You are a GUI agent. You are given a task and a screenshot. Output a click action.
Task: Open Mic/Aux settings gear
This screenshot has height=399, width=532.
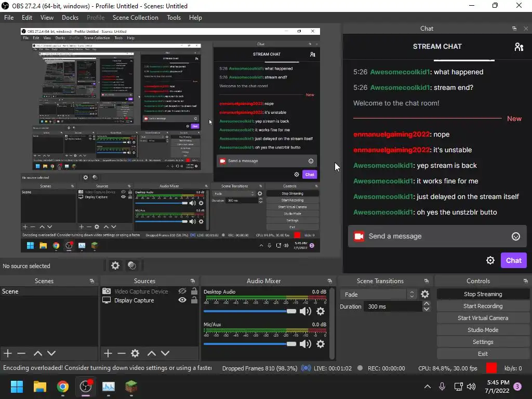click(x=320, y=344)
